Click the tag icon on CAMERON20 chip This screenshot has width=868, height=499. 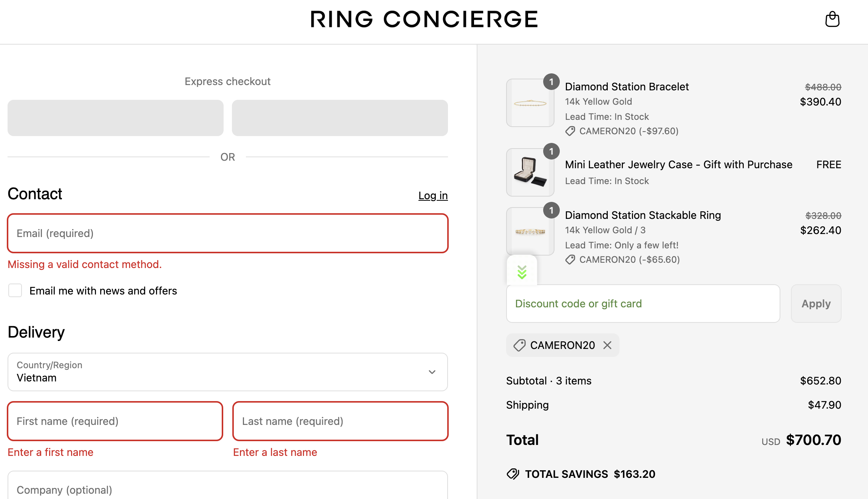519,345
